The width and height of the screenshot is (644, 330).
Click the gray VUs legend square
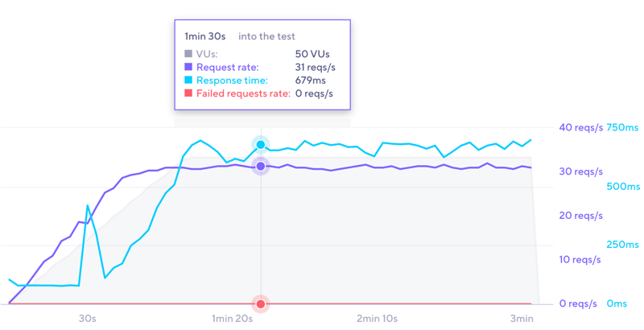click(188, 55)
